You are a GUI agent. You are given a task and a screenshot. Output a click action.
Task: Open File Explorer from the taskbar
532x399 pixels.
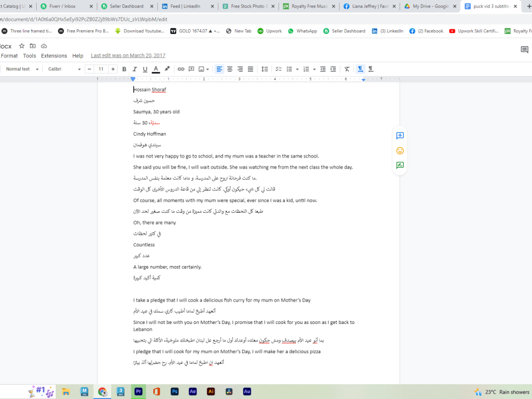[x=66, y=392]
